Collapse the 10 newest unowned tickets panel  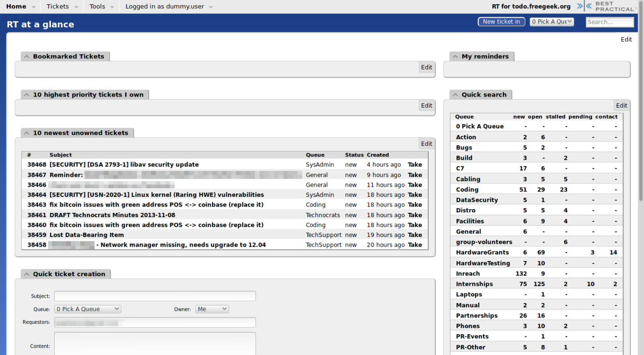point(27,133)
